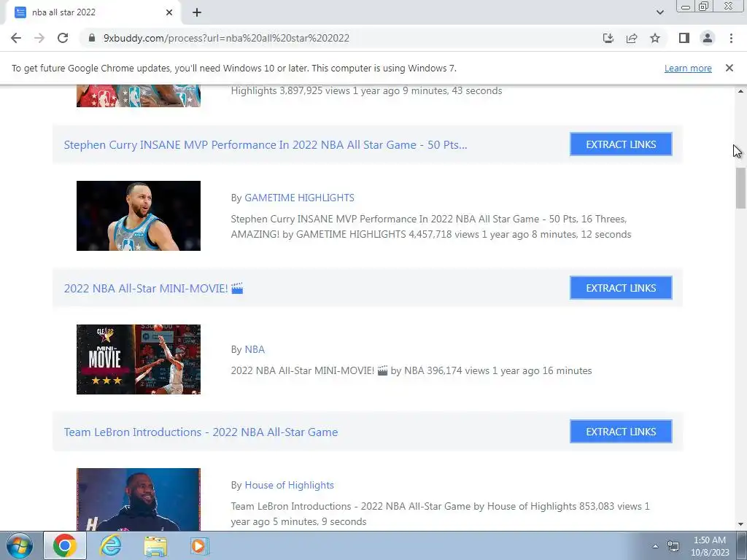Click the forward navigation arrow

point(39,38)
